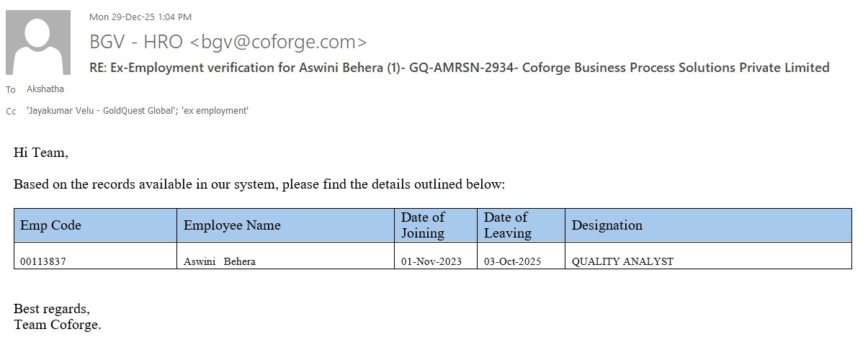Click the Aswini Behera name cell
Viewport: 868px width, 342px height.
[220, 261]
